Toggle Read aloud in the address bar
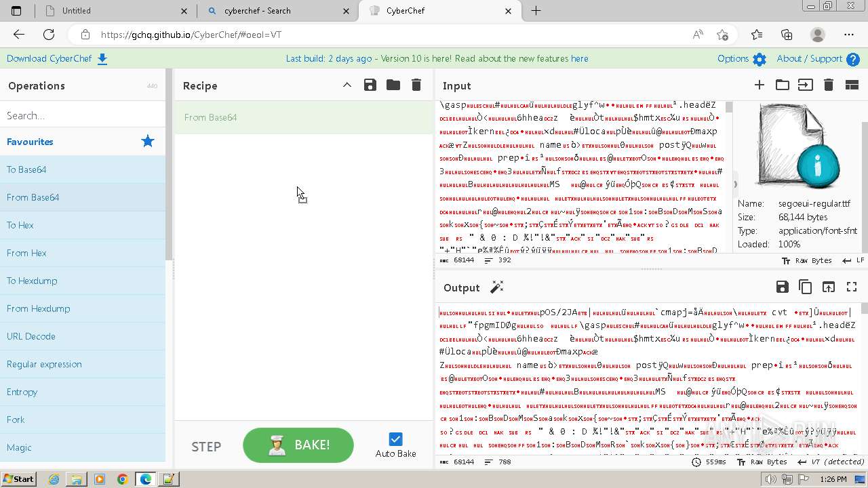 click(698, 35)
